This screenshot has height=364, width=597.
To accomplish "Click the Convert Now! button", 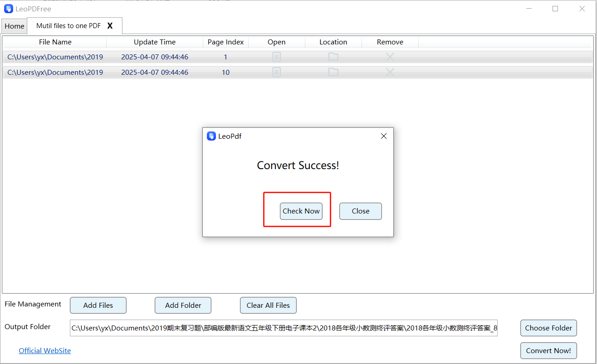I will [548, 351].
